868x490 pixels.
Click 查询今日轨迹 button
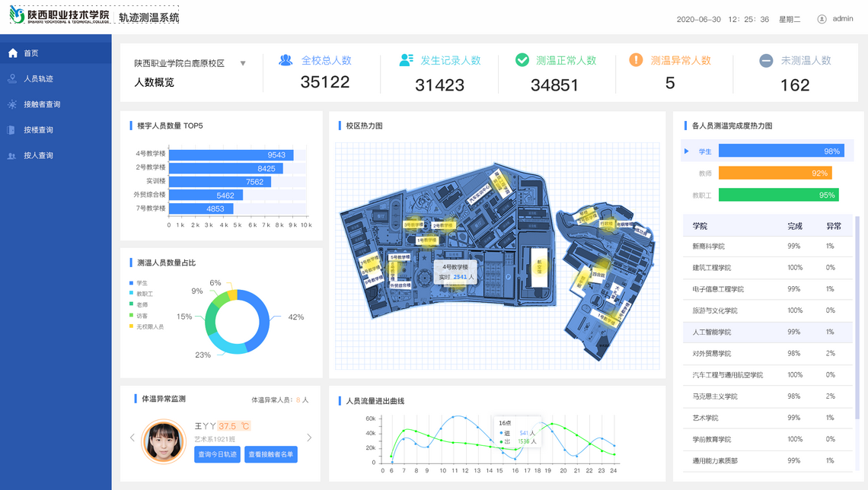pos(217,455)
